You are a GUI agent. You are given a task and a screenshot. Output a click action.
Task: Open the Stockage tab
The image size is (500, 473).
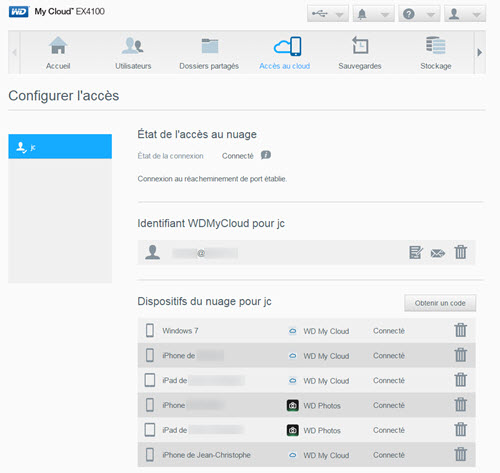[436, 53]
